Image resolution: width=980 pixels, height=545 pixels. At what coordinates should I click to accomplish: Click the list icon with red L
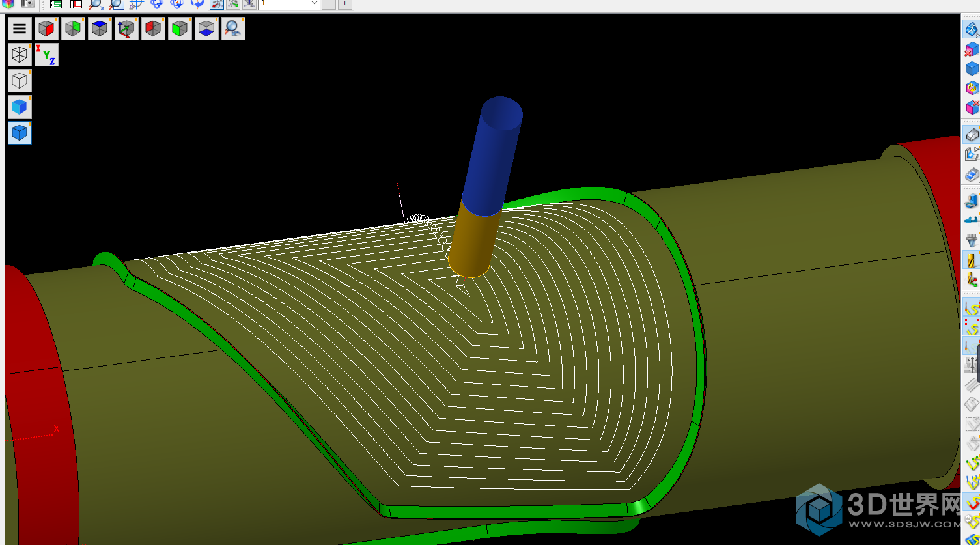click(76, 4)
